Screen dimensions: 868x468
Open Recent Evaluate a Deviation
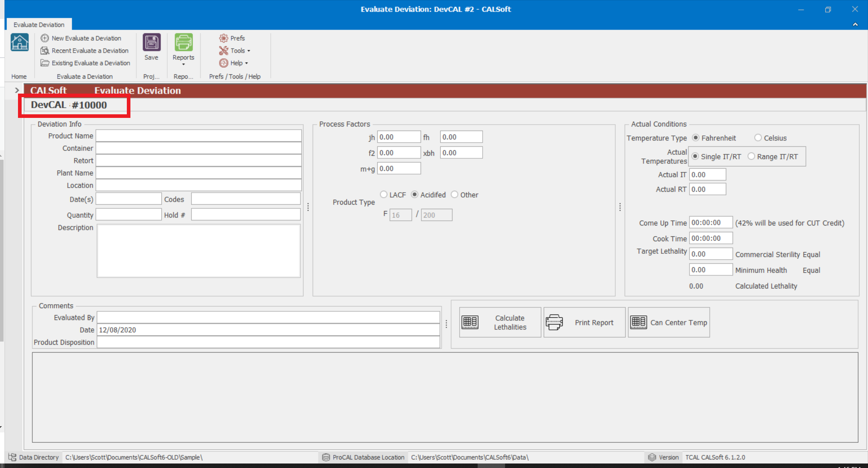85,51
